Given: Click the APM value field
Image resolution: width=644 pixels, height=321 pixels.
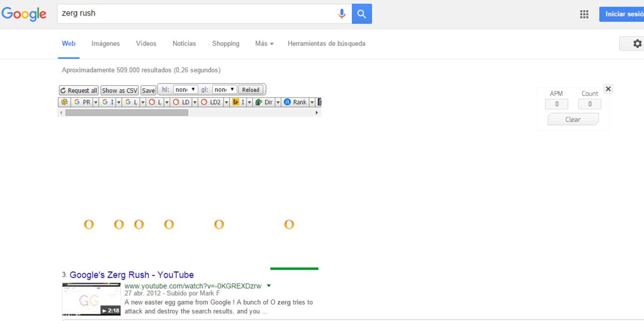Looking at the screenshot, I should (x=557, y=104).
